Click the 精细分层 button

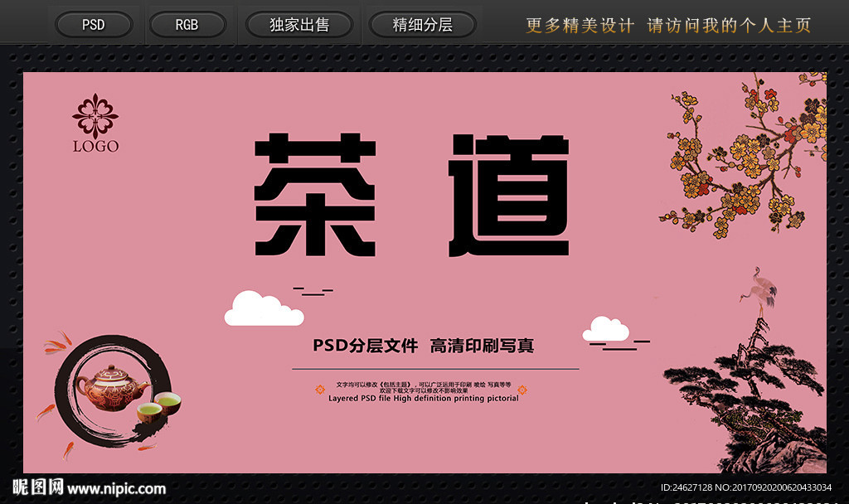click(x=422, y=25)
